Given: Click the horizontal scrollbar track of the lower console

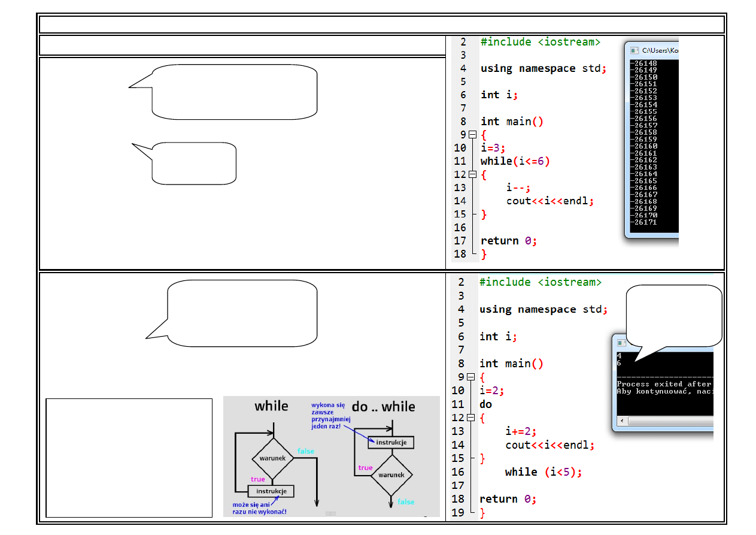Looking at the screenshot, I should 670,422.
